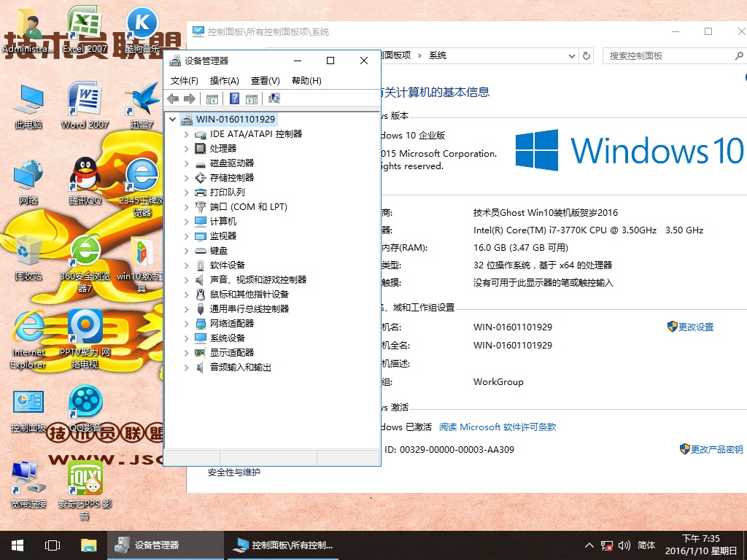Screen dimensions: 747x560
Task: Expand the 显示适配器 category
Action: point(186,353)
